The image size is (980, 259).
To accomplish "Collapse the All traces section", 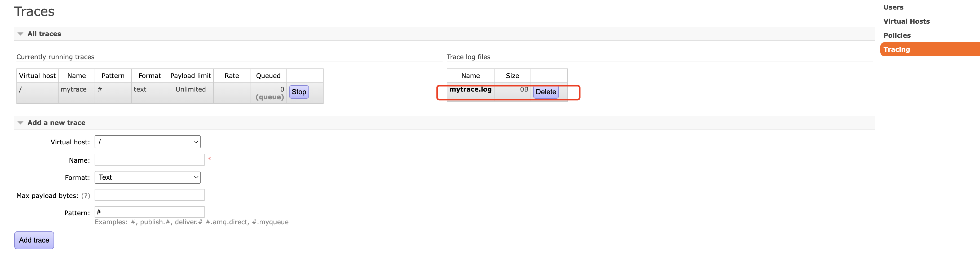I will [44, 34].
